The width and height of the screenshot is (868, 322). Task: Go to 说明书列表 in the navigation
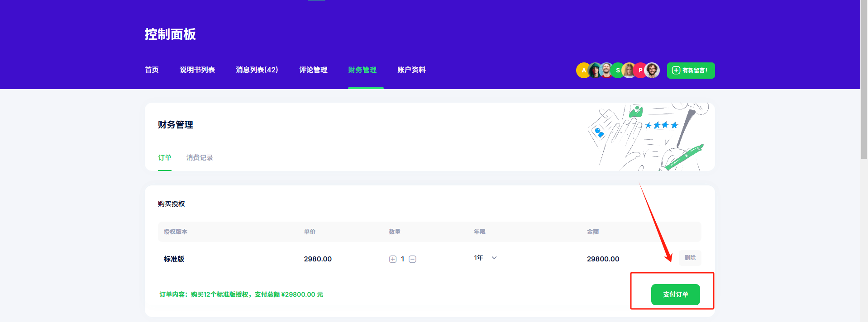click(x=197, y=70)
